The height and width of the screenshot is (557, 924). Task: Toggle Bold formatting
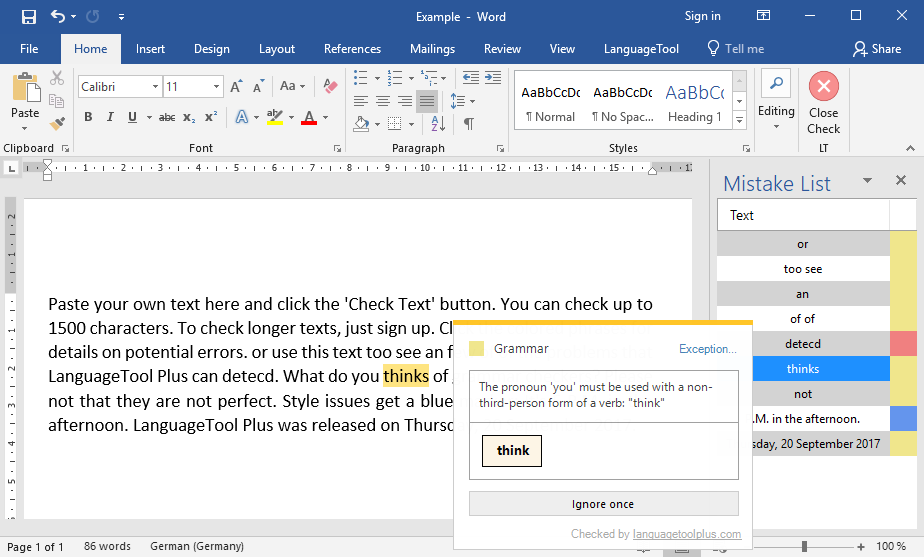pyautogui.click(x=88, y=118)
